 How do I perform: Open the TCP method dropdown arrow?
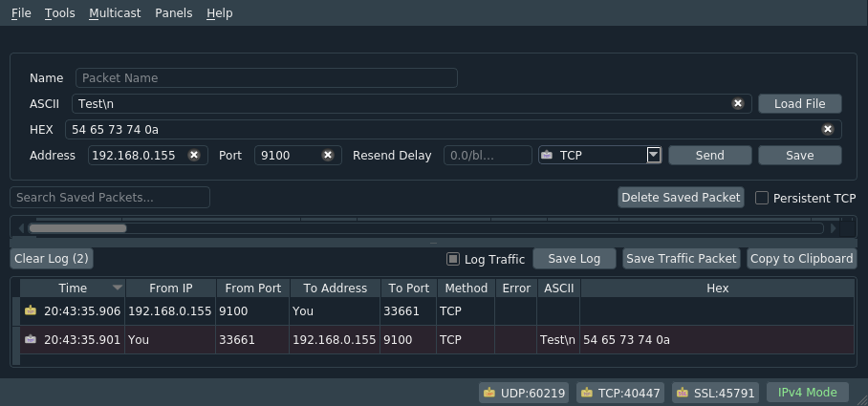[654, 156]
